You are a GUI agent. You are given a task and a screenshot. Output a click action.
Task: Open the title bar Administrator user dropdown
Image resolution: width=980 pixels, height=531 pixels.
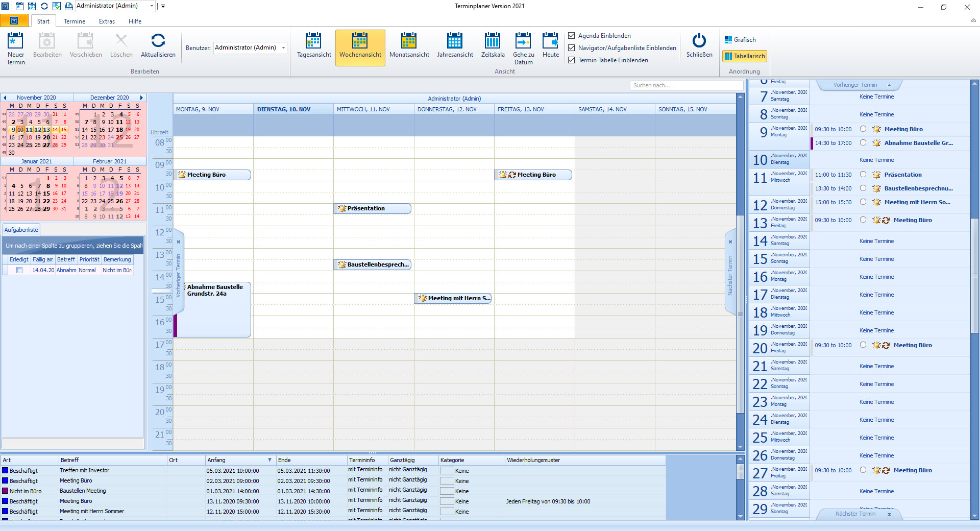tap(152, 6)
